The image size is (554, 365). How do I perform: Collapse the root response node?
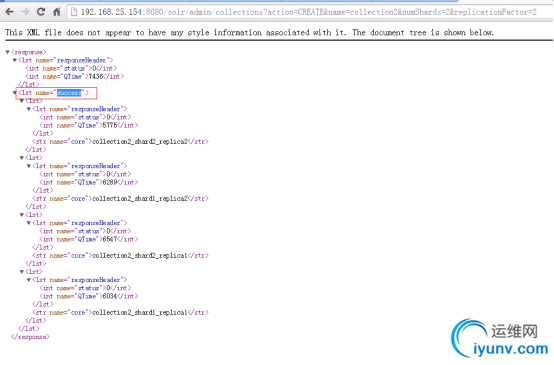7,52
